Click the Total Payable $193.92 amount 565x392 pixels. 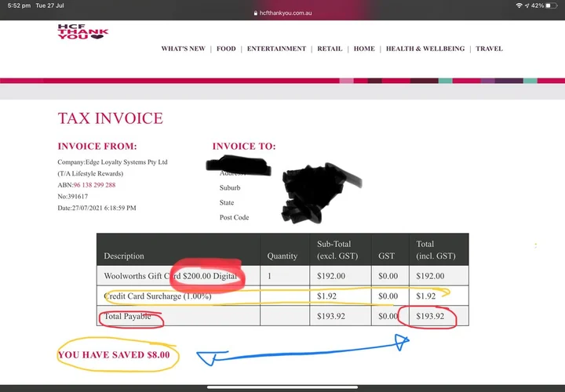pos(430,316)
